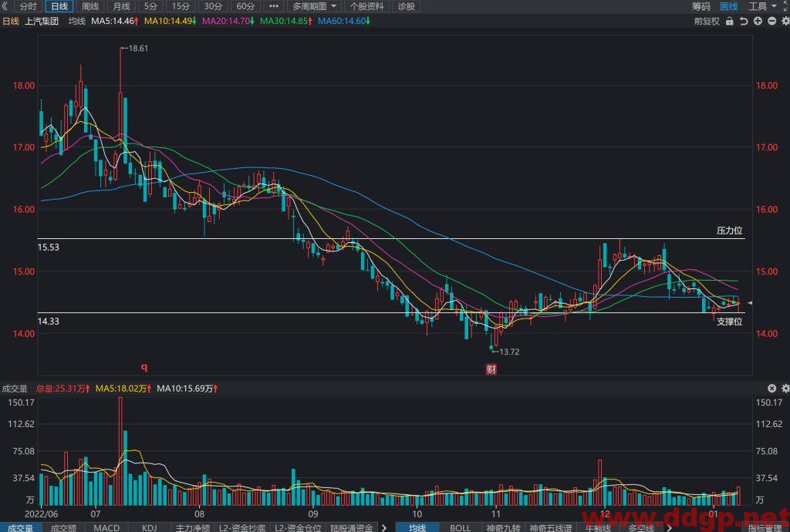This screenshot has width=790, height=532.
Task: Click the 成交量 volume panel label
Action: pyautogui.click(x=15, y=389)
